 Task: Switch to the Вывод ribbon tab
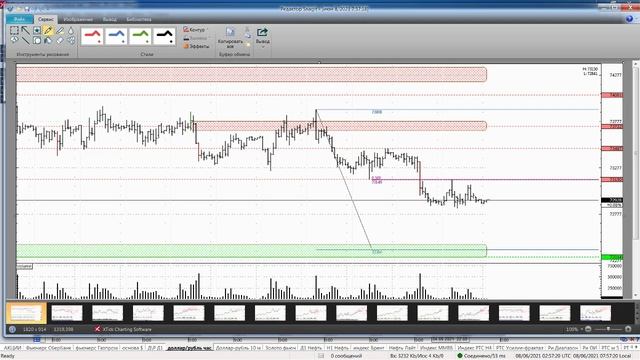[x=109, y=19]
